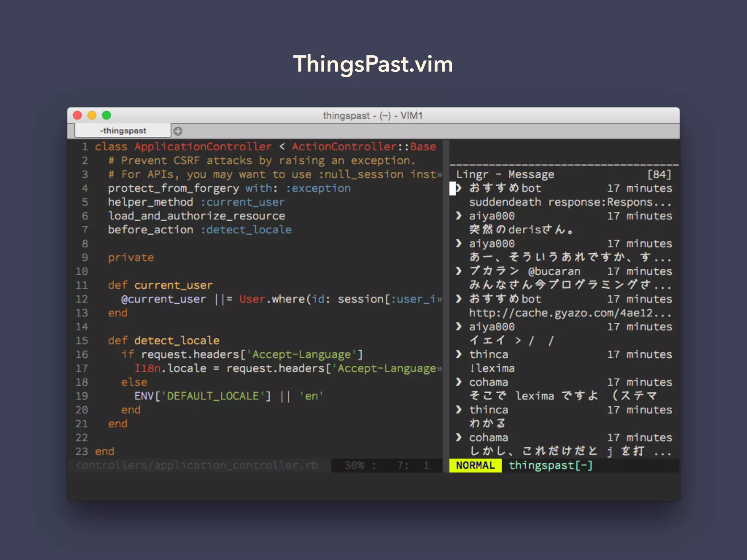Viewport: 747px width, 560px height.
Task: Click 'protect_from_forgery' on line 4
Action: click(173, 188)
